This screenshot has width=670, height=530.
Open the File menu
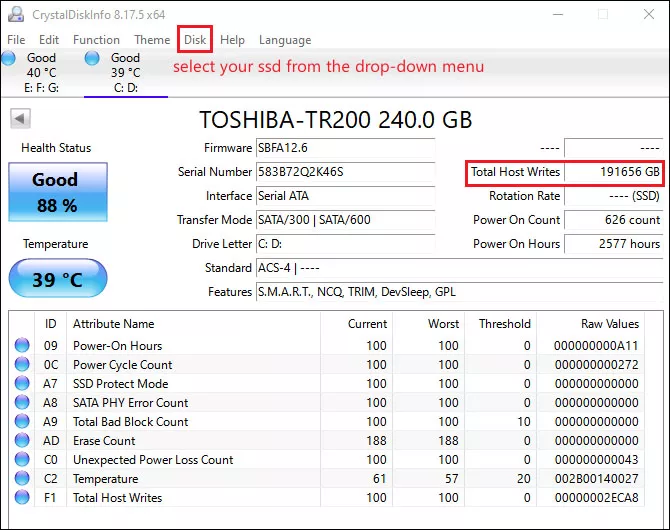tap(16, 40)
